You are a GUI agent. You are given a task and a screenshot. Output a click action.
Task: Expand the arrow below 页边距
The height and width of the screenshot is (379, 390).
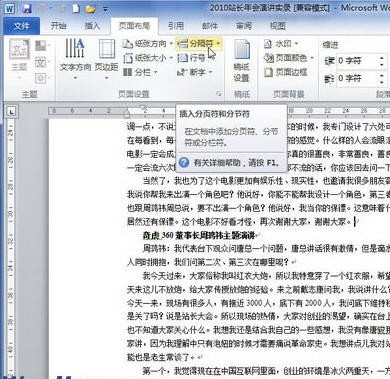pos(107,78)
